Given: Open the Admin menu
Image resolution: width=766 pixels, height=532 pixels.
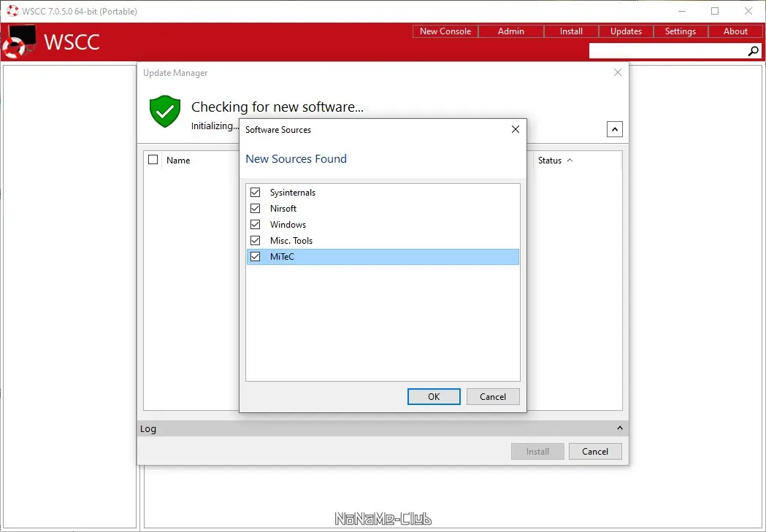Looking at the screenshot, I should pos(511,31).
